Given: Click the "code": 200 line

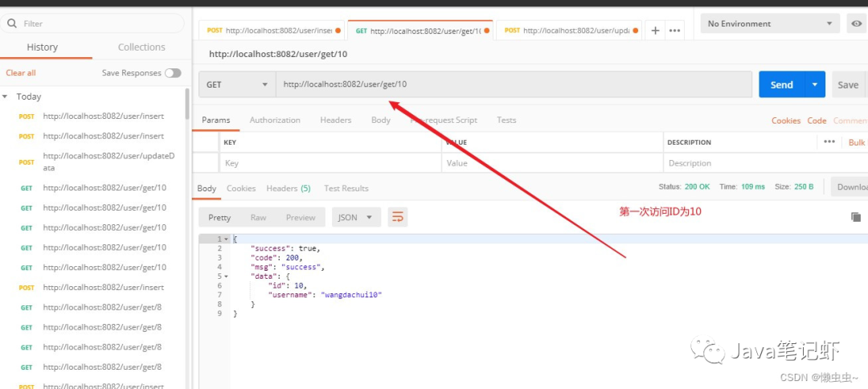Looking at the screenshot, I should 276,258.
